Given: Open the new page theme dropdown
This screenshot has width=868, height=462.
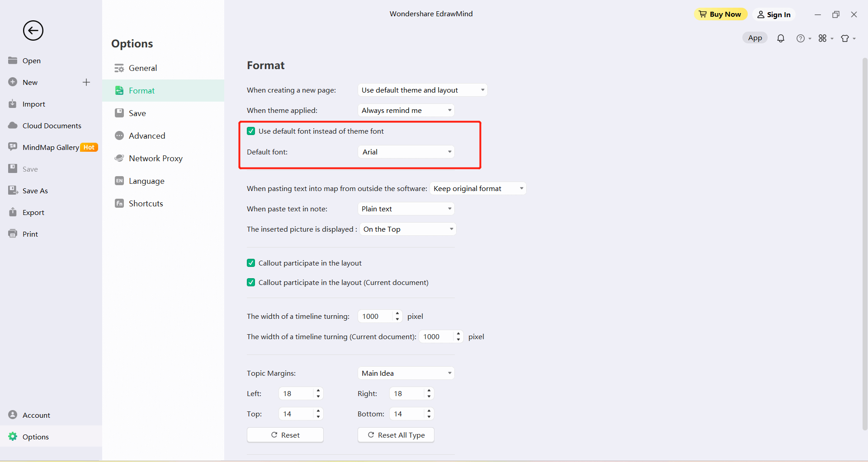Looking at the screenshot, I should [422, 90].
